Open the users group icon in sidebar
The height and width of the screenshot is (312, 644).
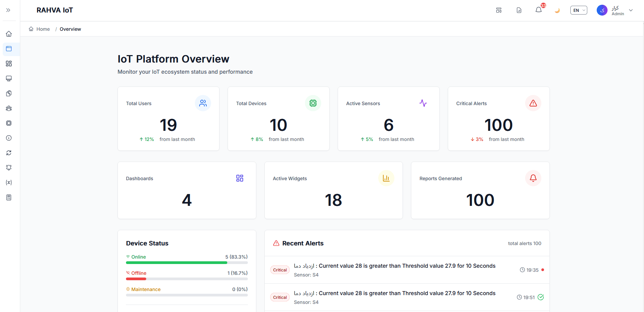tap(9, 108)
